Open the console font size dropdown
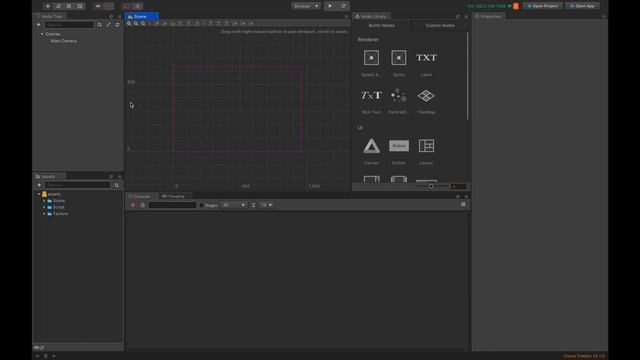640x360 pixels. point(267,205)
